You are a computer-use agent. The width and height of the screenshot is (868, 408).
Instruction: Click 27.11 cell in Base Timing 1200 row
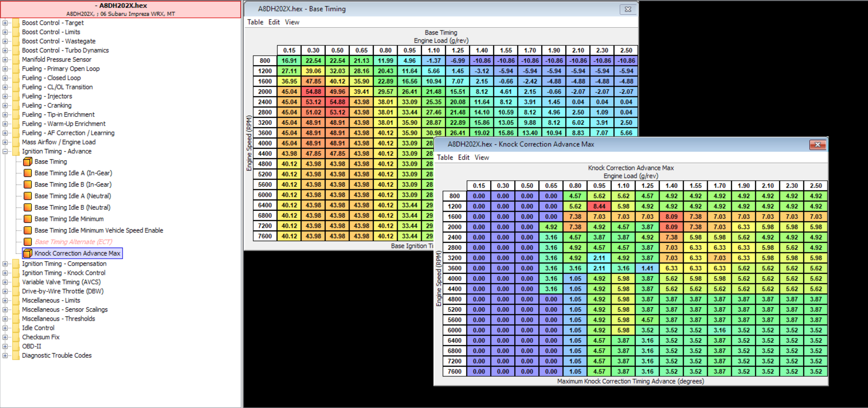[289, 71]
